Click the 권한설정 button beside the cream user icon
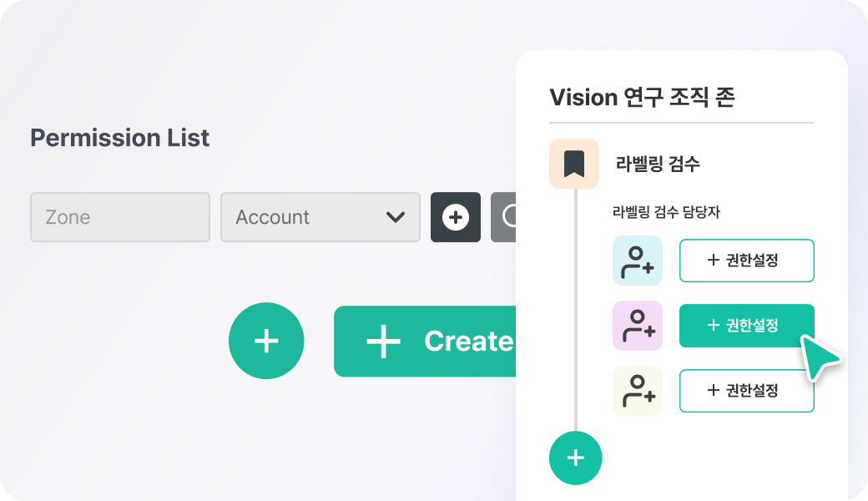Screen dimensions: 868x501 747,391
